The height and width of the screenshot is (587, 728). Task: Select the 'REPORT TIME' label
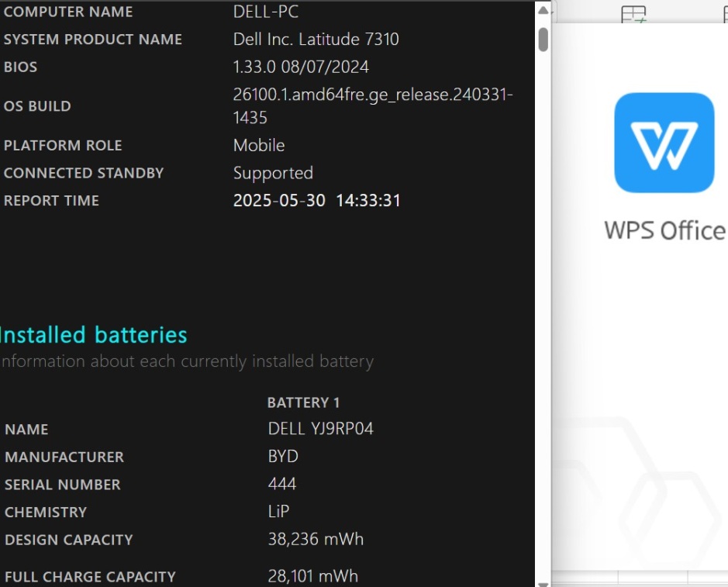coord(51,201)
